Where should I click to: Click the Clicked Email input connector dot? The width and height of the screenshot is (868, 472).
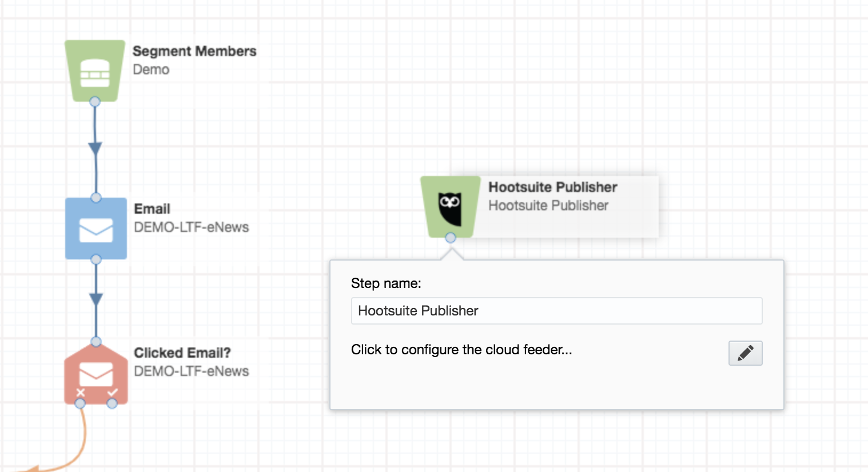(x=96, y=342)
